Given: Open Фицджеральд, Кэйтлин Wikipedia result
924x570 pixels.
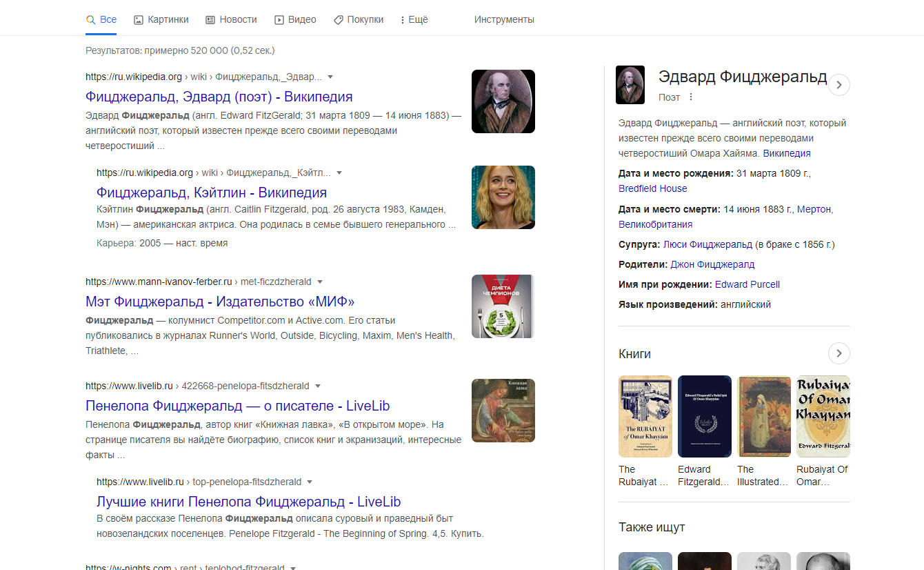Looking at the screenshot, I should coord(212,193).
